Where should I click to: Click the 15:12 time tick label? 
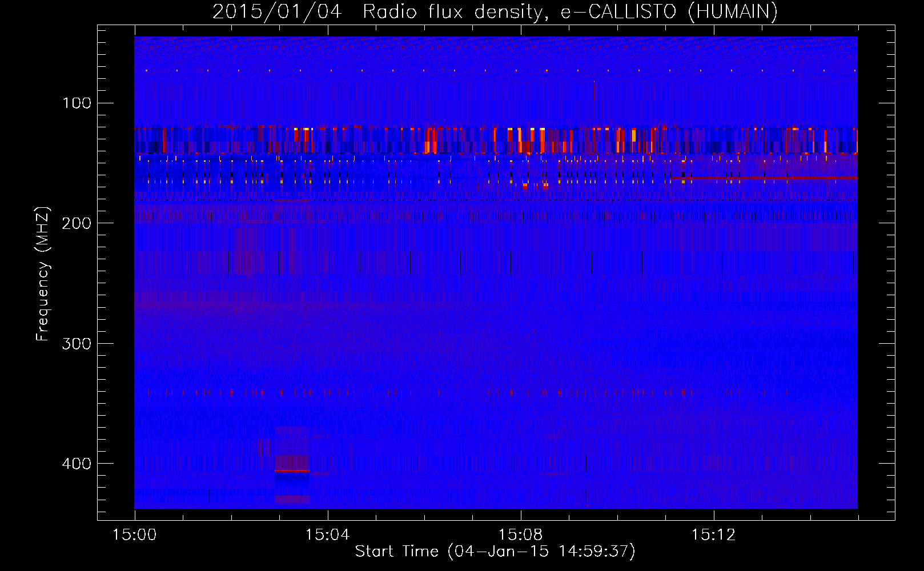pyautogui.click(x=713, y=535)
